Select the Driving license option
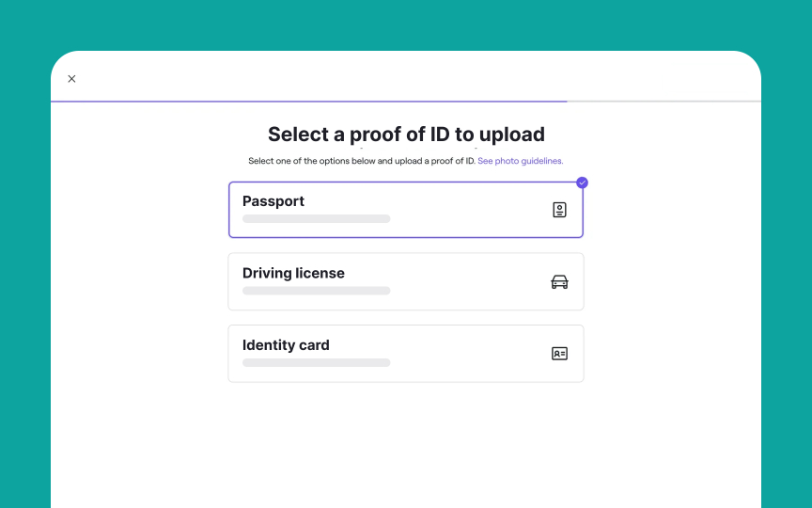The height and width of the screenshot is (508, 812). tap(406, 281)
